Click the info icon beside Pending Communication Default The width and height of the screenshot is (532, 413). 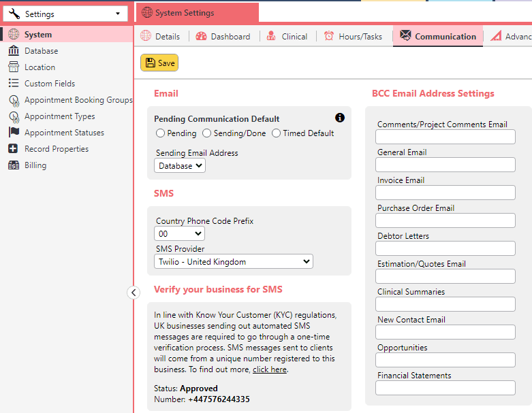point(340,118)
